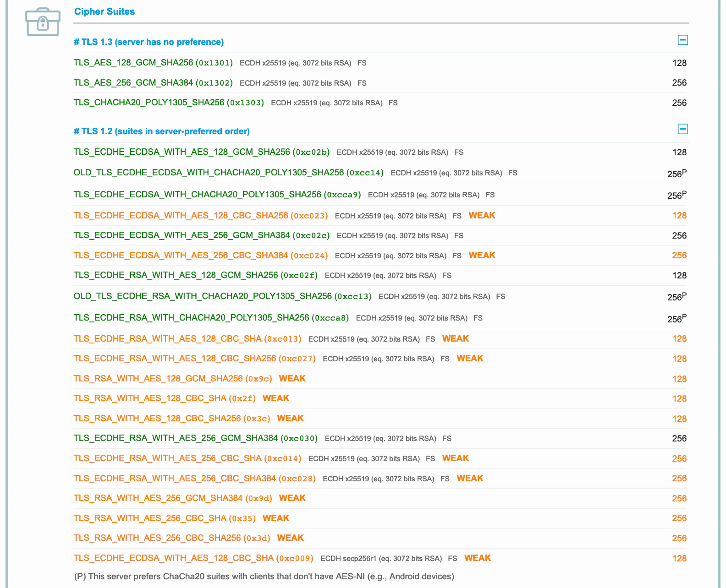Click the 256P bit value on the 0xcc14 row
This screenshot has height=588, width=726.
pyautogui.click(x=677, y=173)
